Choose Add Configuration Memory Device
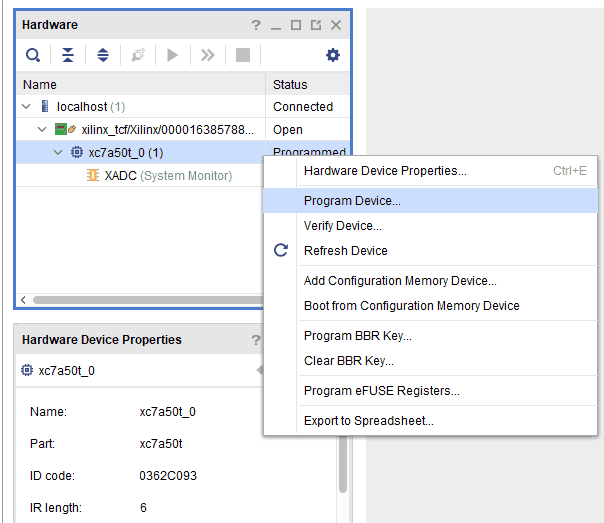The height and width of the screenshot is (523, 604). 400,281
